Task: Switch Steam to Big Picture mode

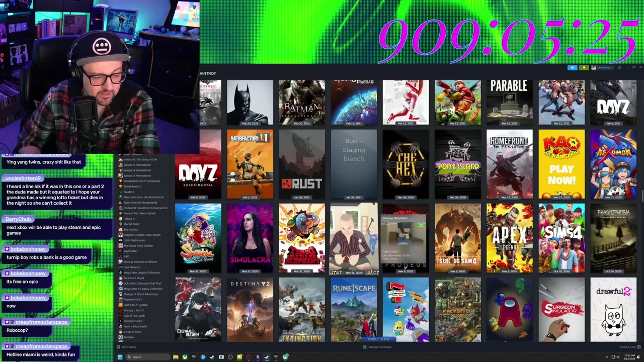Action: [x=619, y=67]
